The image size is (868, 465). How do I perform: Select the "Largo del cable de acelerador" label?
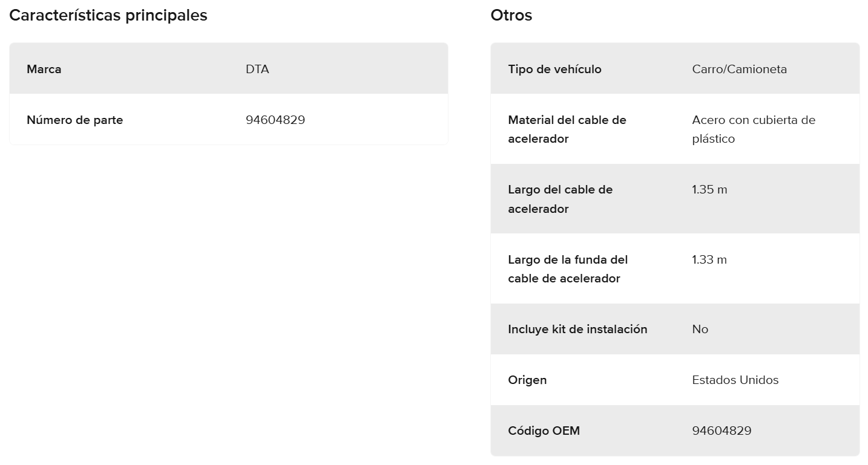(x=561, y=199)
